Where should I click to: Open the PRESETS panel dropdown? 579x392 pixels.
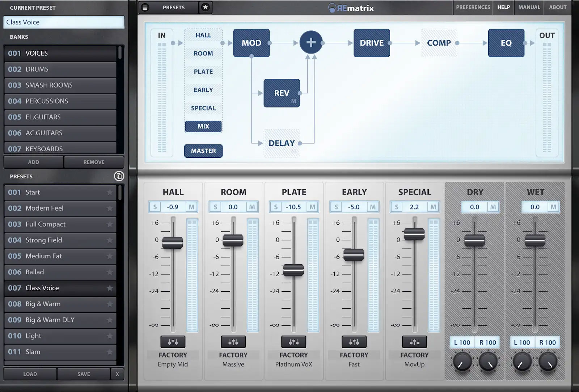pos(174,7)
